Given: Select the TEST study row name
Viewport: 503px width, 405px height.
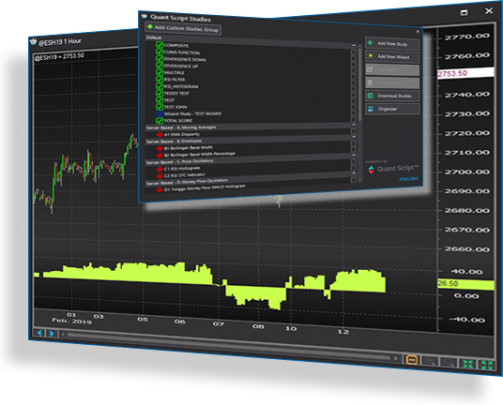Looking at the screenshot, I should [x=169, y=100].
